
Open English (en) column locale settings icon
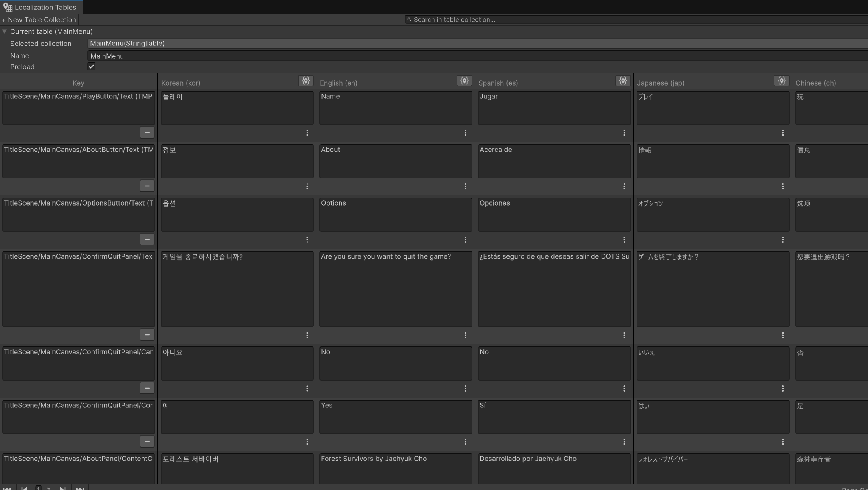point(464,81)
